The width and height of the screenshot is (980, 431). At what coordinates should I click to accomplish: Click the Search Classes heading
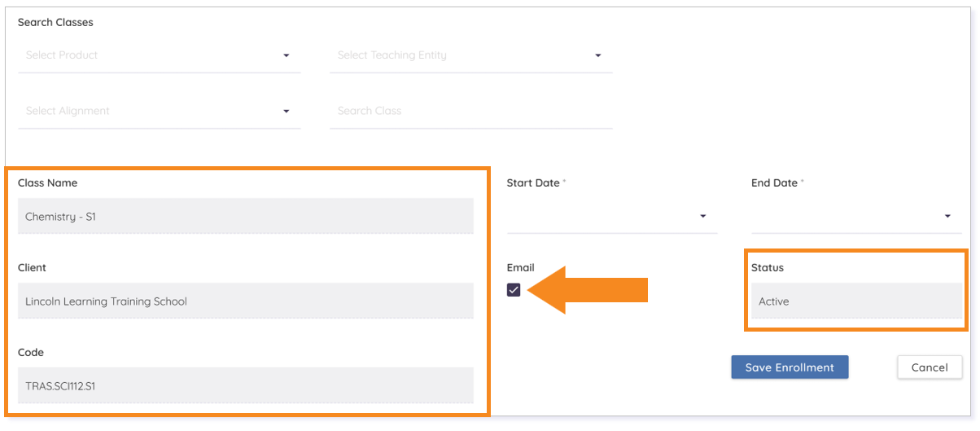55,22
